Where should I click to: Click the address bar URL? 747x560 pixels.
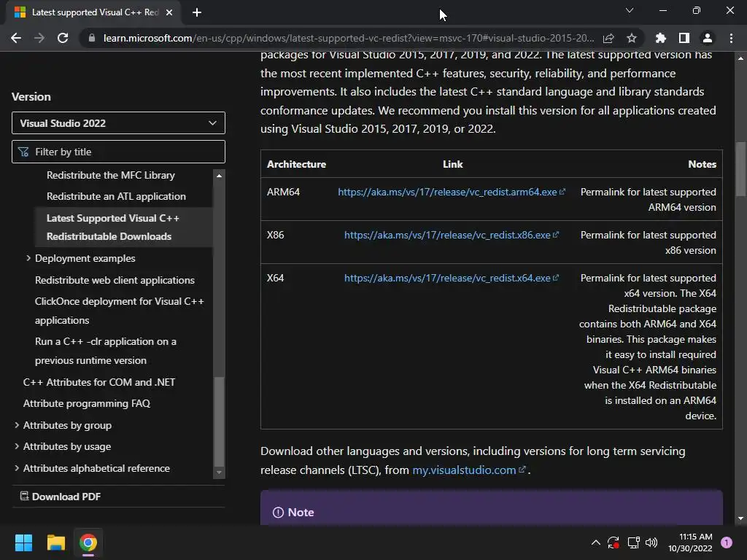click(349, 38)
